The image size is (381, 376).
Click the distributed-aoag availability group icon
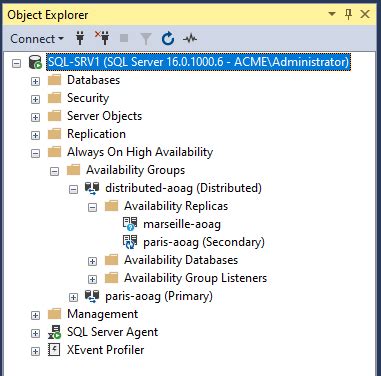[92, 188]
